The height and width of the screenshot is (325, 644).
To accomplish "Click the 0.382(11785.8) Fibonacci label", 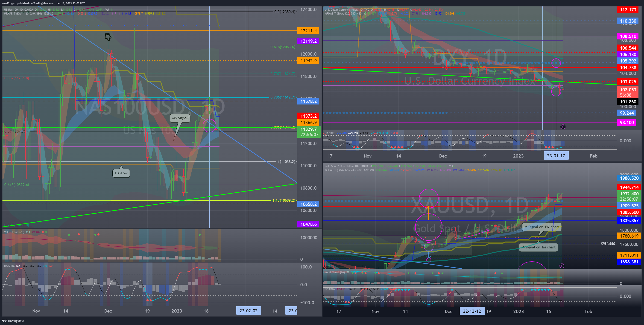I will 17,78.
